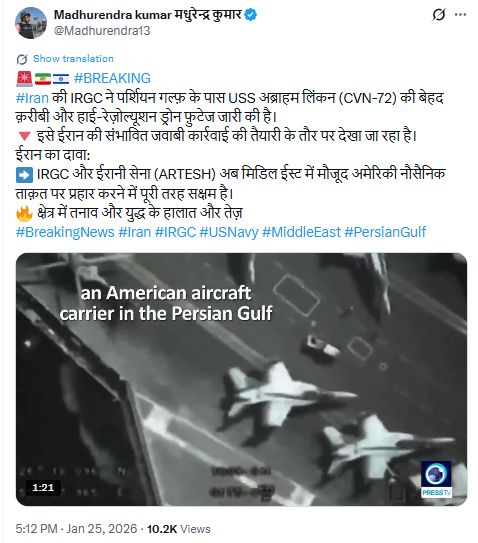478x543 pixels.
Task: Click the #Iran hashtag starting the post
Action: 32,98
